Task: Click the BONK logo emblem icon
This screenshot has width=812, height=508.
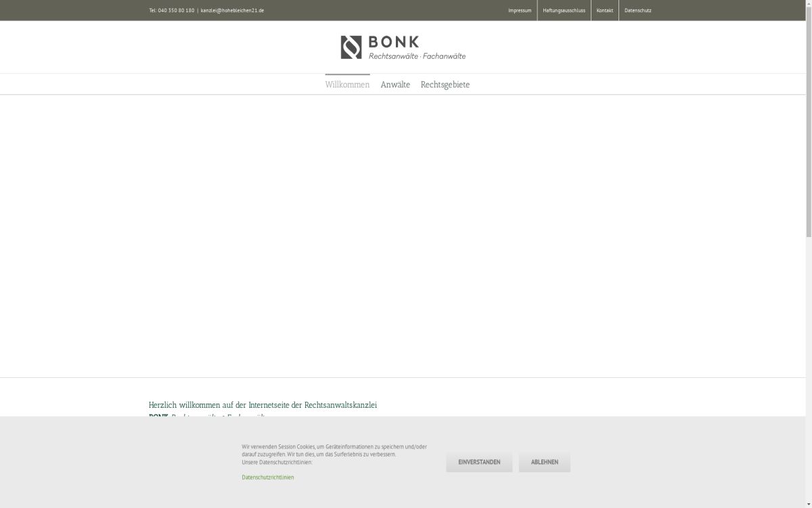Action: [351, 47]
